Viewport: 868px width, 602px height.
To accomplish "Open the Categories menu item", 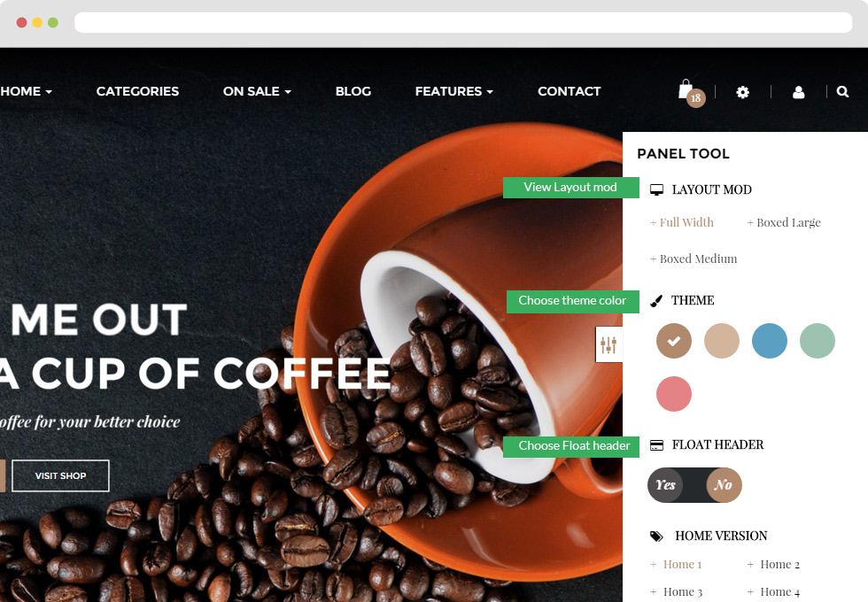I will [x=137, y=91].
